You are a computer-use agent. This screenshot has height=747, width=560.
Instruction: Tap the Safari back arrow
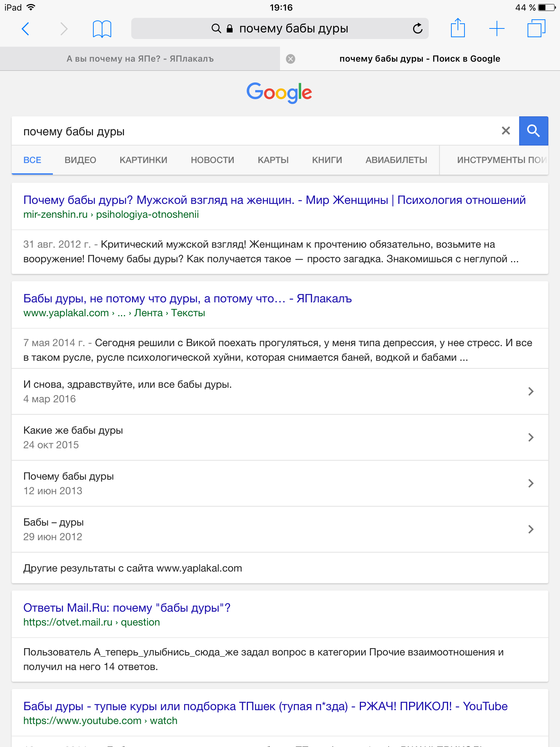click(x=25, y=28)
